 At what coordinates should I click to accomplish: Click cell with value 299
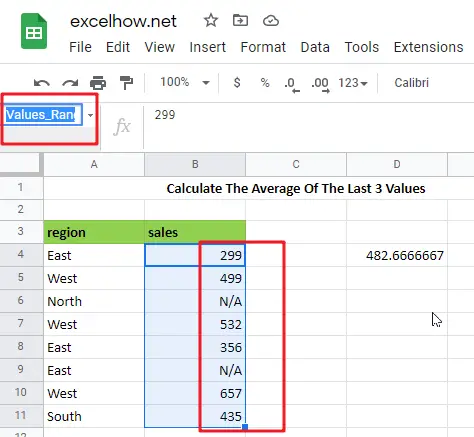tap(195, 255)
